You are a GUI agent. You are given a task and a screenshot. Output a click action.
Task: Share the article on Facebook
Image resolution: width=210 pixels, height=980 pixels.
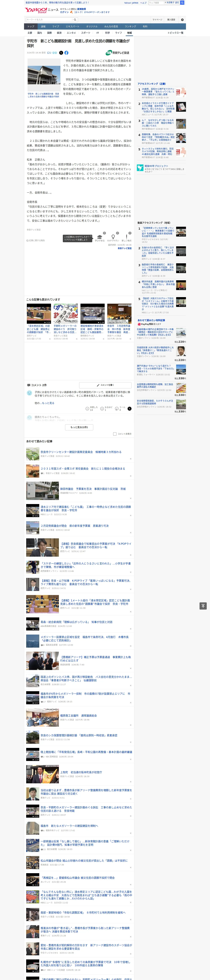(x=66, y=53)
